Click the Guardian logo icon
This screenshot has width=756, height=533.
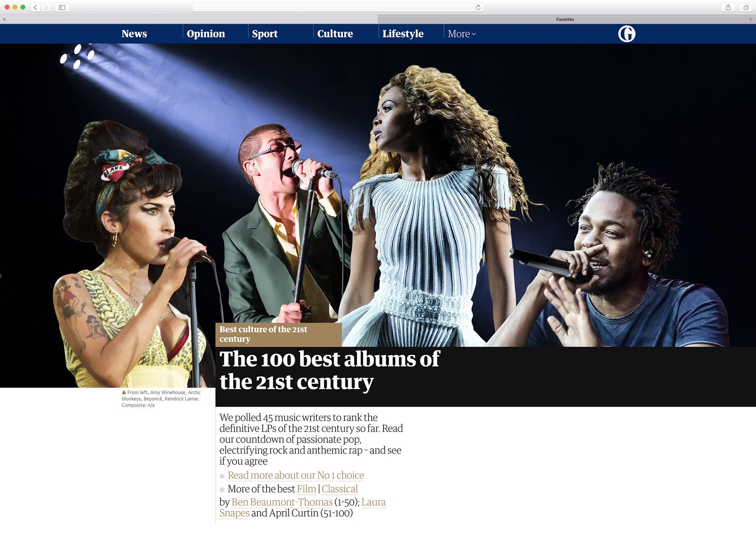[x=626, y=34]
